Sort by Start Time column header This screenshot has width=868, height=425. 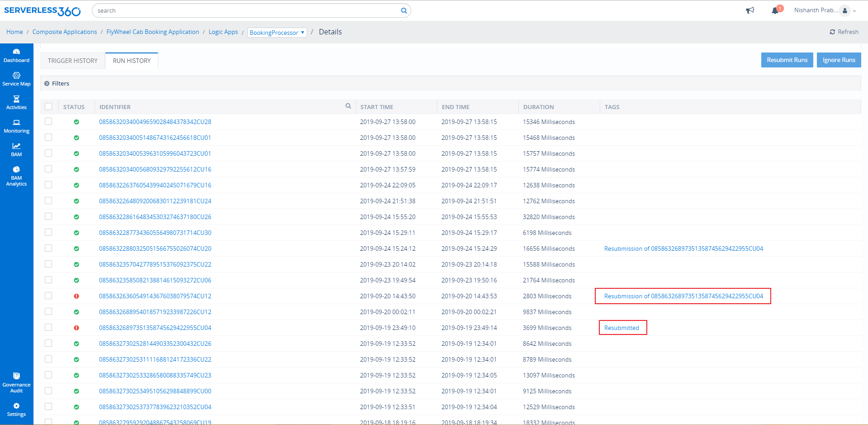pyautogui.click(x=377, y=107)
